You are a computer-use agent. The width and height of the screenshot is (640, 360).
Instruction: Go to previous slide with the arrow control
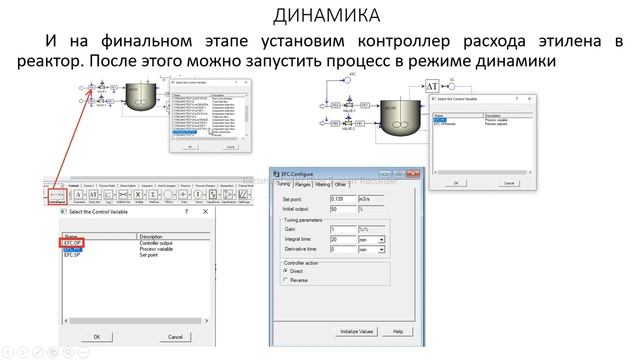point(8,352)
